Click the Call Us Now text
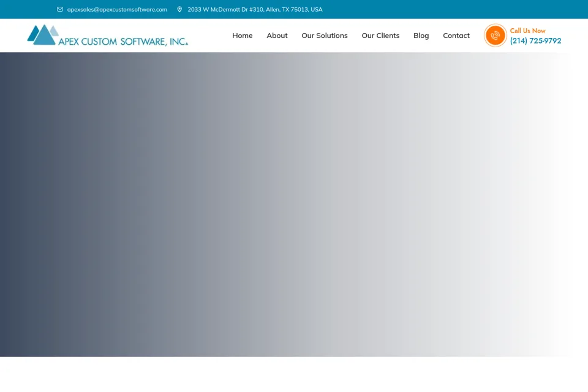The image size is (588, 392). tap(527, 31)
